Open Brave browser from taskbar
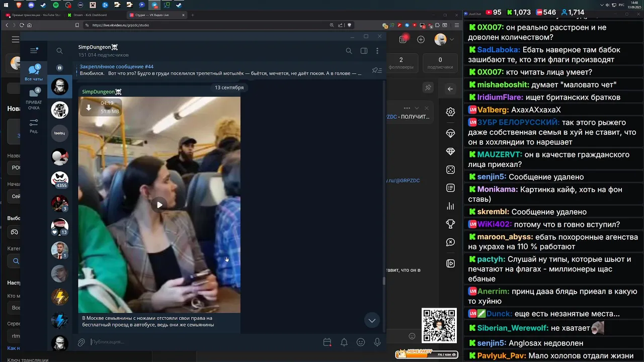Viewport: 644px width, 362px height. [19, 5]
